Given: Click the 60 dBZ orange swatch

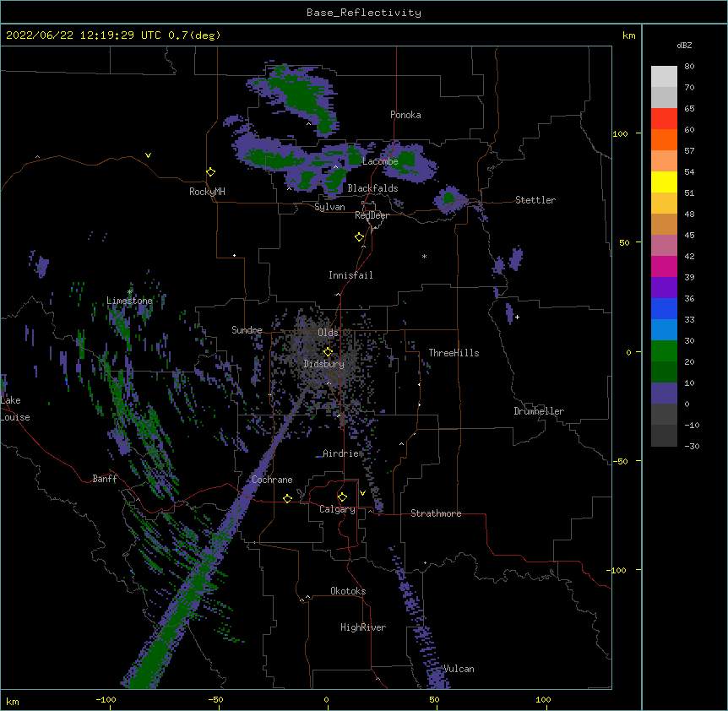Looking at the screenshot, I should [x=664, y=139].
